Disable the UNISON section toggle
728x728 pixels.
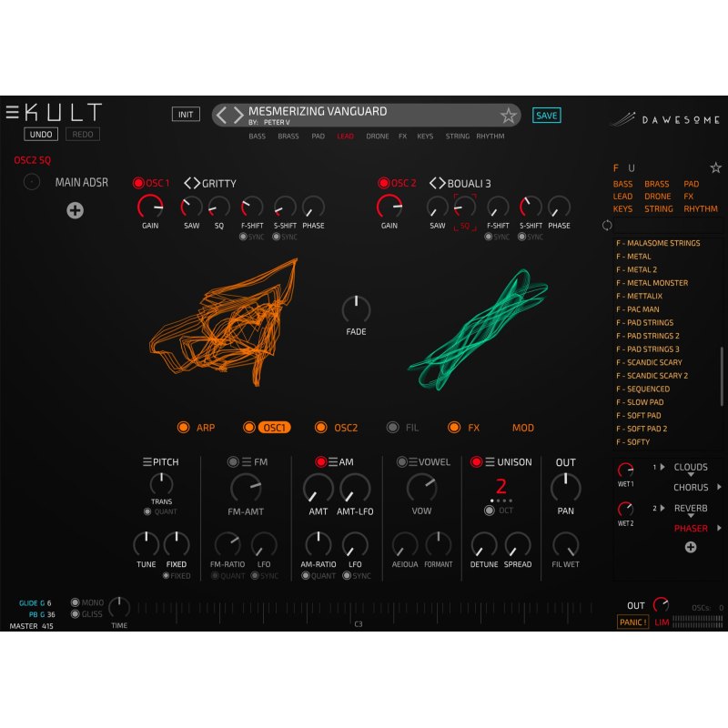pos(476,462)
